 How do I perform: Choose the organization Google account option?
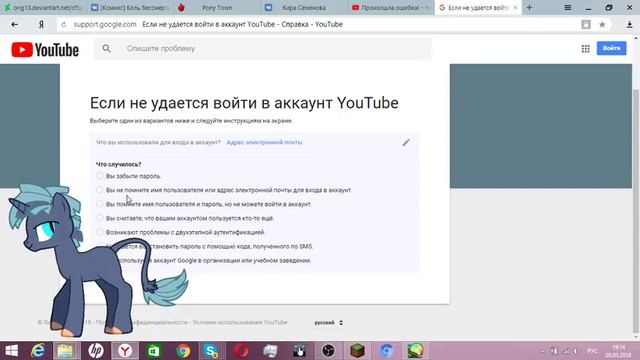click(x=208, y=260)
